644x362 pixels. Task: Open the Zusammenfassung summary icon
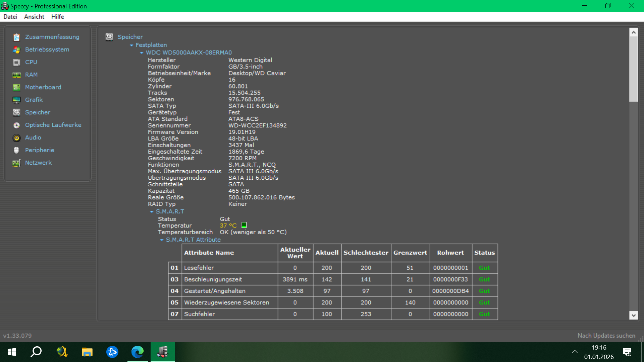(x=16, y=37)
